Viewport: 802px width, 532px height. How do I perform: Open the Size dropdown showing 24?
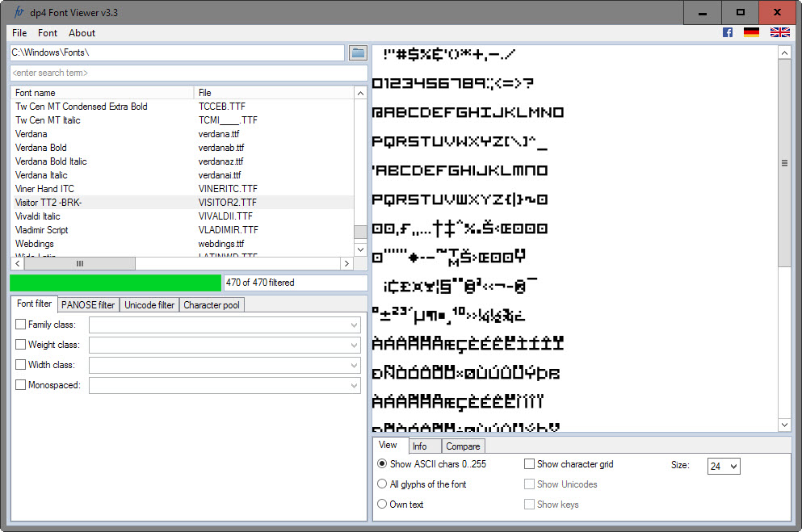(x=724, y=466)
